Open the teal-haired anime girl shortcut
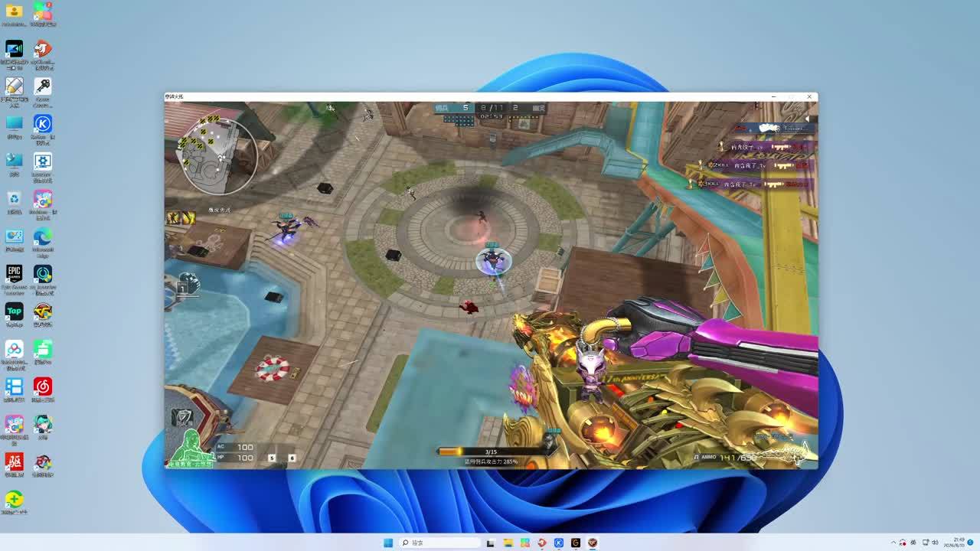 [43, 424]
